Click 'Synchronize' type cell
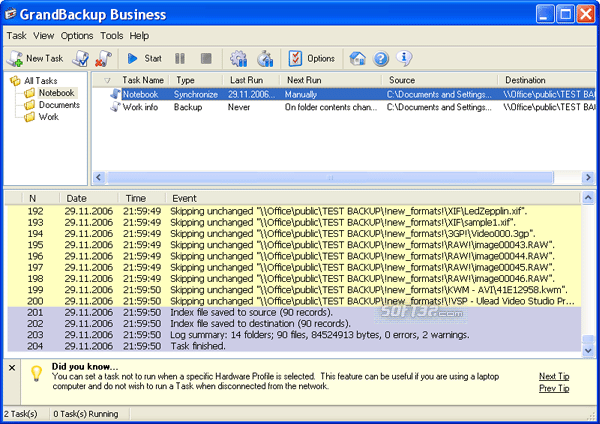 [196, 95]
